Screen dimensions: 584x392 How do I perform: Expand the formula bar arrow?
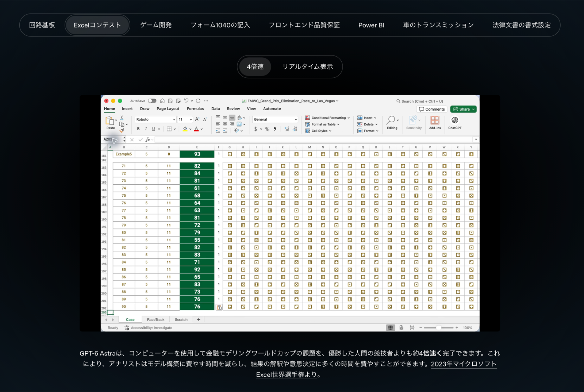[x=476, y=139]
